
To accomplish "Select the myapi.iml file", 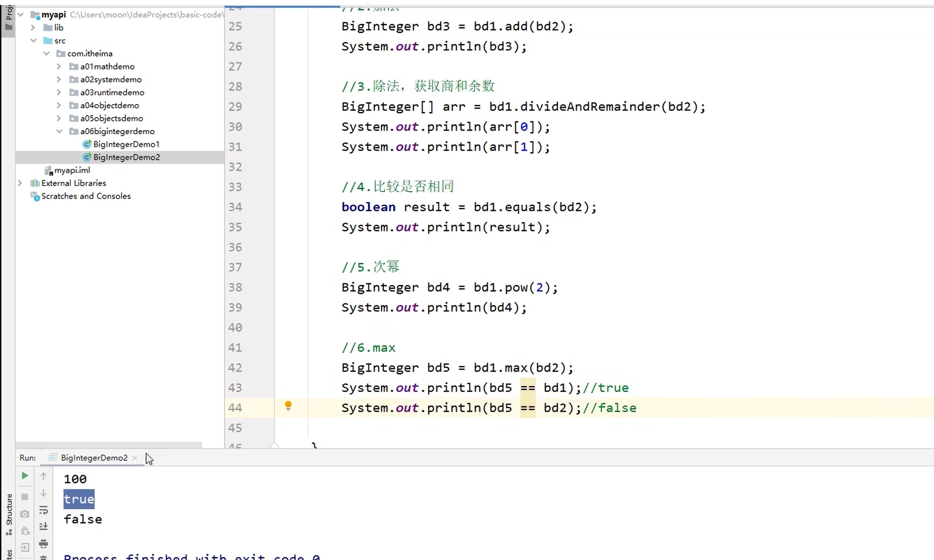I will pyautogui.click(x=72, y=170).
